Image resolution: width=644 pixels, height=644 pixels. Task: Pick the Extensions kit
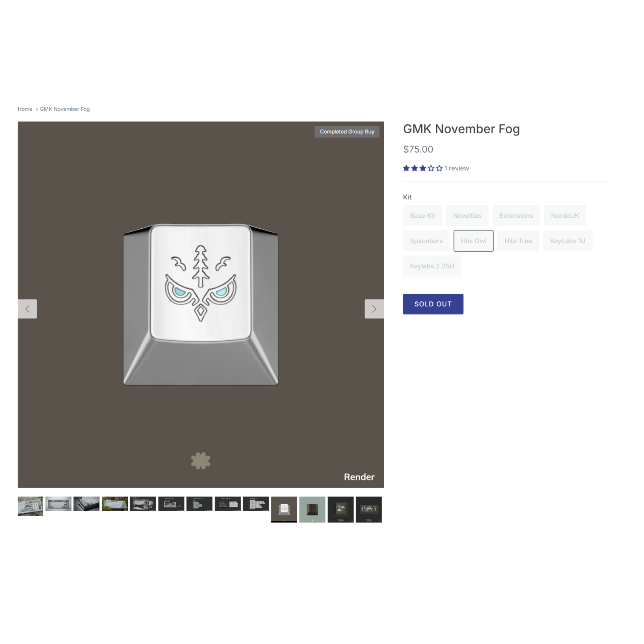click(516, 216)
